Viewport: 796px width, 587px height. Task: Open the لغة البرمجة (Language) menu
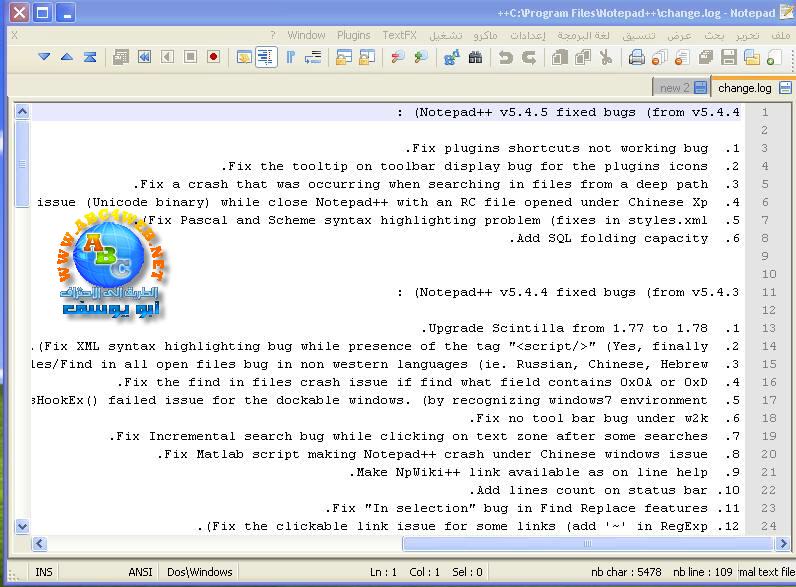[x=583, y=35]
